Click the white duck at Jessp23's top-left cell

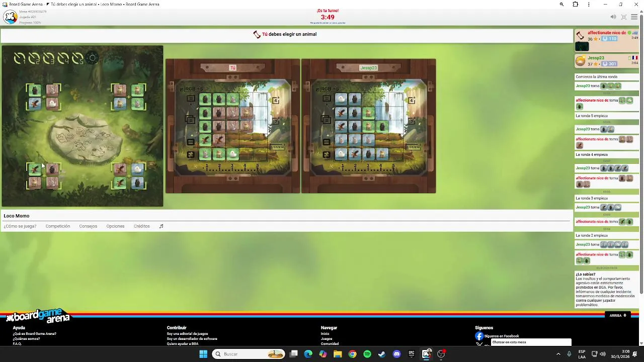point(341,99)
